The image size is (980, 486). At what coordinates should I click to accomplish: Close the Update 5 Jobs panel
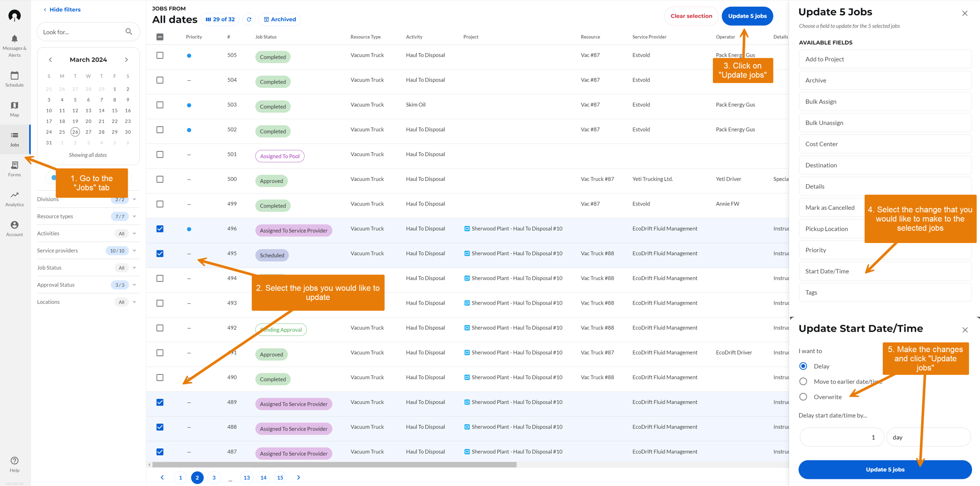[x=965, y=13]
